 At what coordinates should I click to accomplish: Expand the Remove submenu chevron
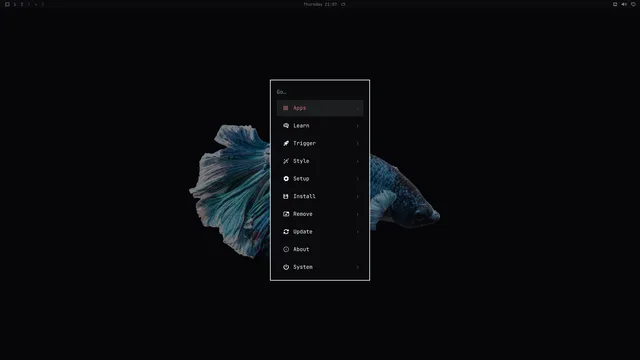point(358,214)
